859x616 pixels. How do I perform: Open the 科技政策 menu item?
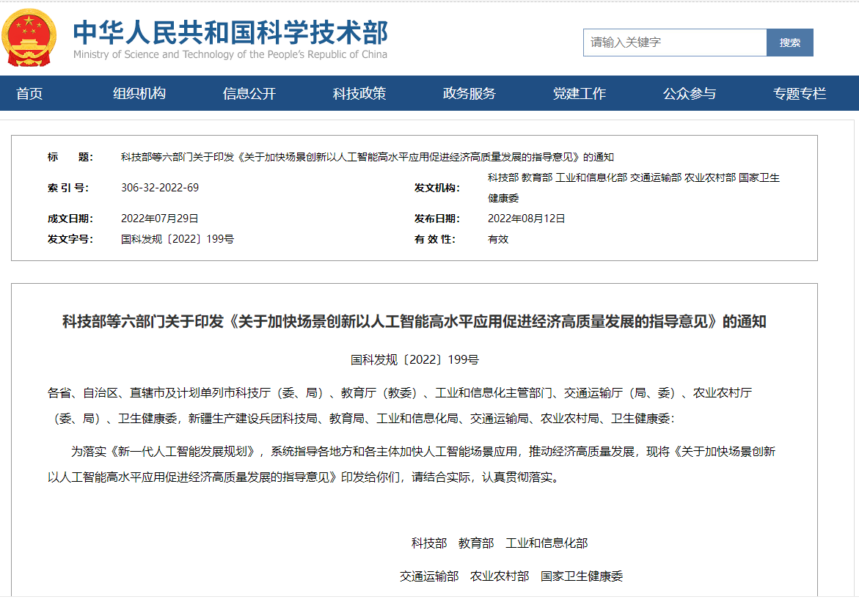tap(359, 94)
